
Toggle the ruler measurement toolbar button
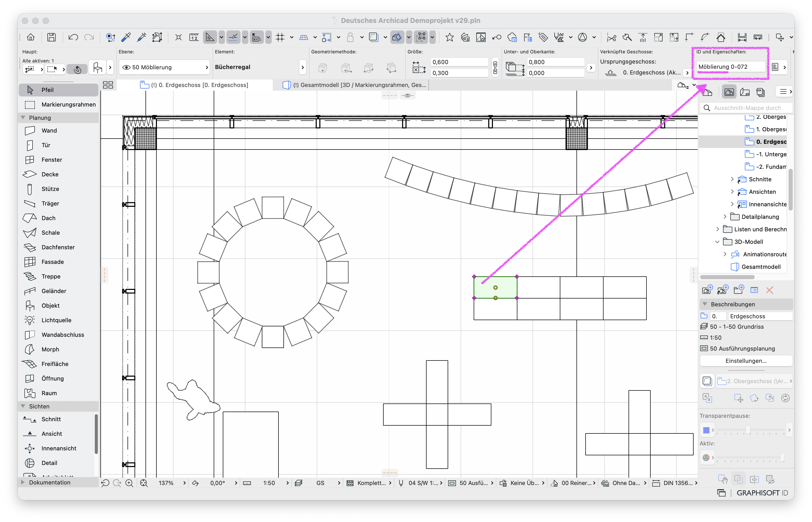tap(194, 37)
